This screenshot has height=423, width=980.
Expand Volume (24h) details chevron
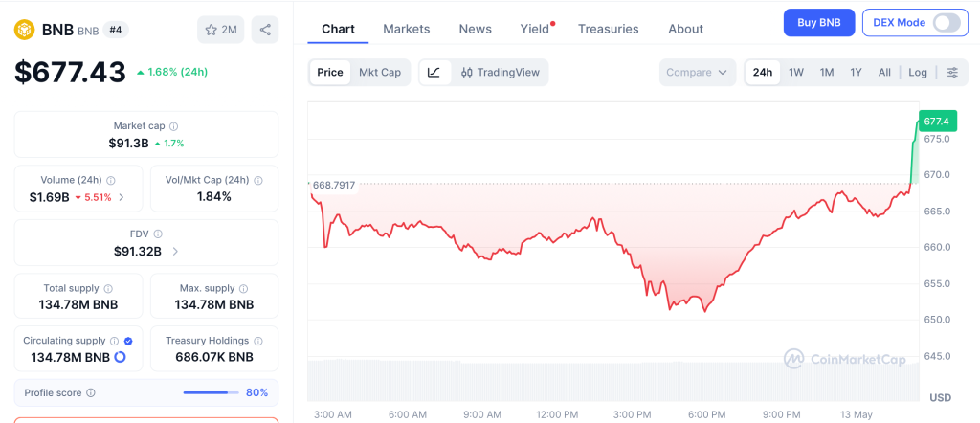coord(122,197)
